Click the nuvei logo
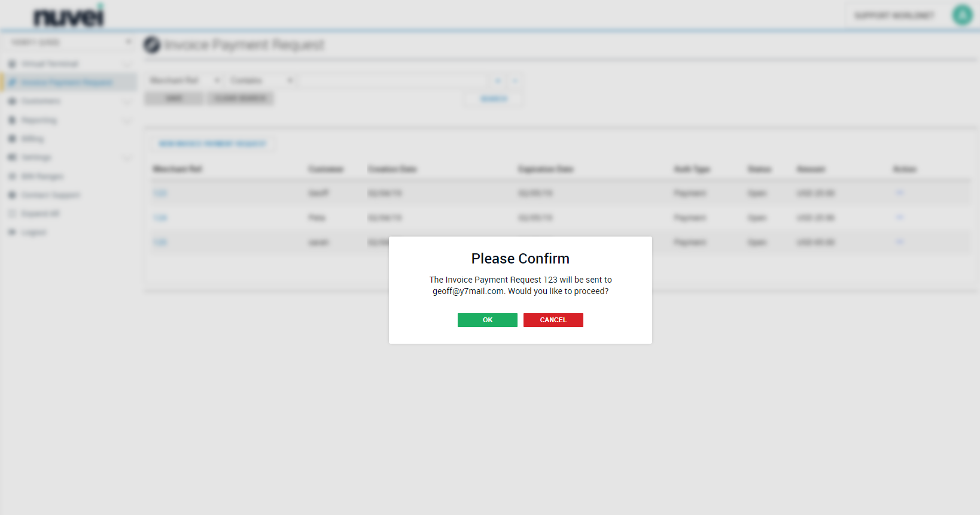 point(68,16)
